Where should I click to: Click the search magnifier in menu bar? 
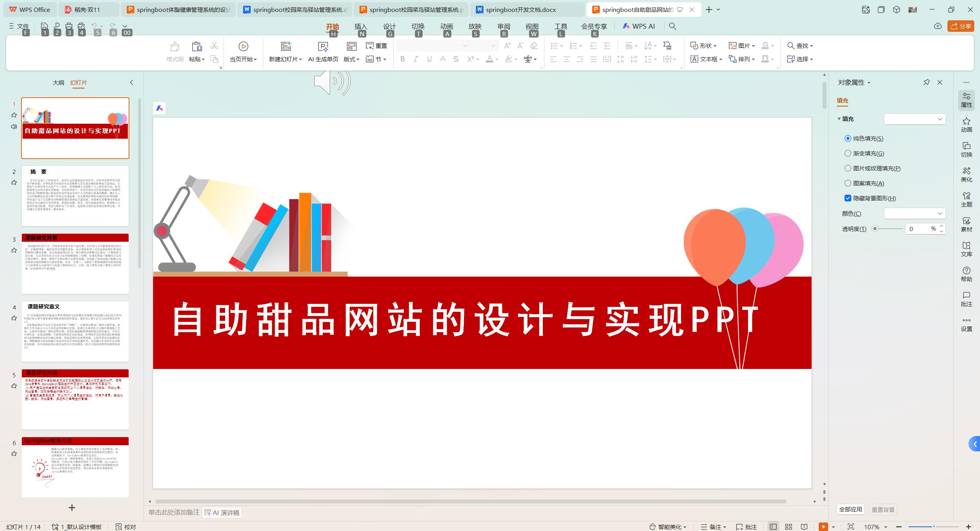(673, 26)
